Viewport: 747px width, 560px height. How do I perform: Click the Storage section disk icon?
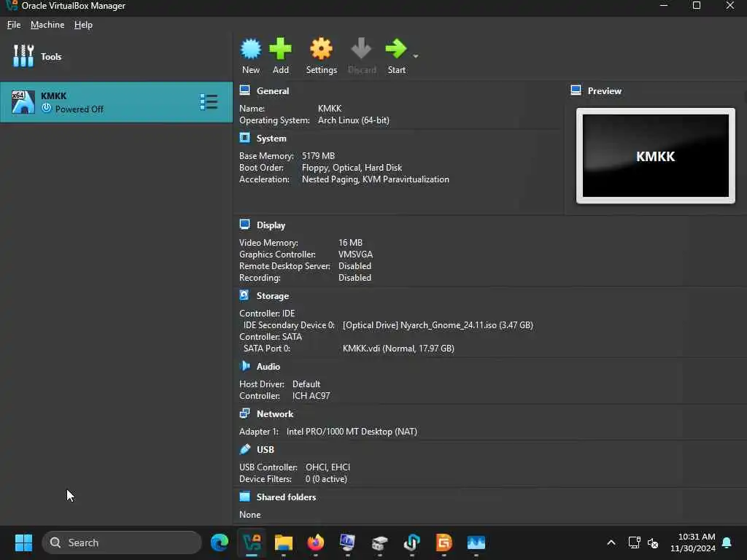tap(244, 295)
